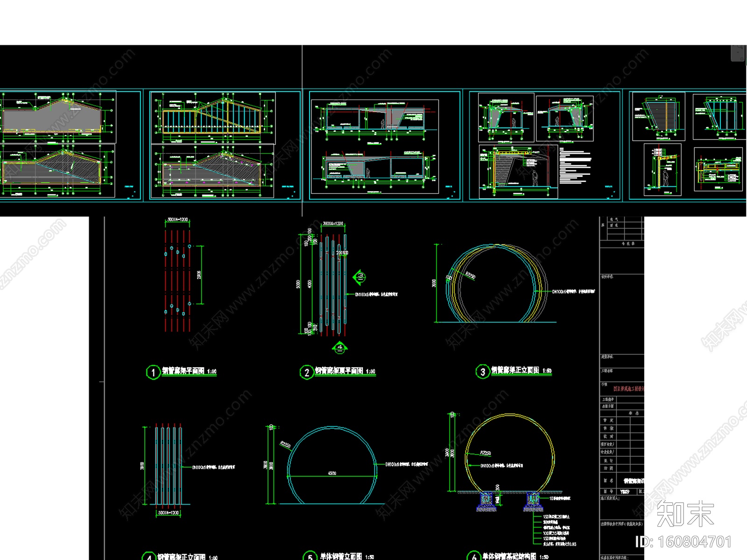Select the right foundation block in drawing 6
The height and width of the screenshot is (560, 747).
(533, 501)
